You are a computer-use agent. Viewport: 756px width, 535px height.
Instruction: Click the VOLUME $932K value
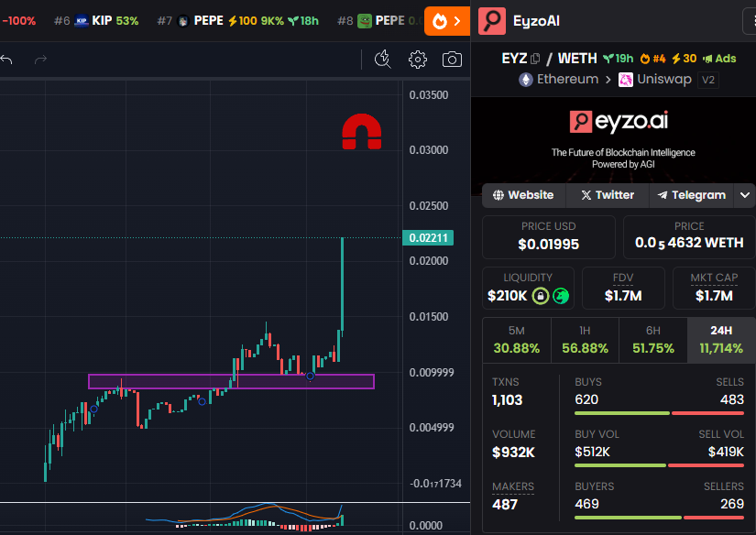click(x=513, y=453)
